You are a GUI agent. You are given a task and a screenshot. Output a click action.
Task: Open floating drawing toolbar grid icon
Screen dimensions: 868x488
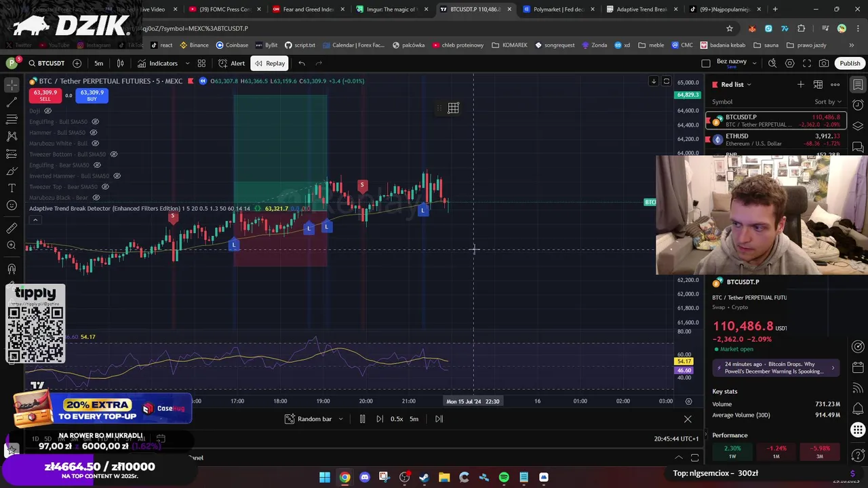453,108
